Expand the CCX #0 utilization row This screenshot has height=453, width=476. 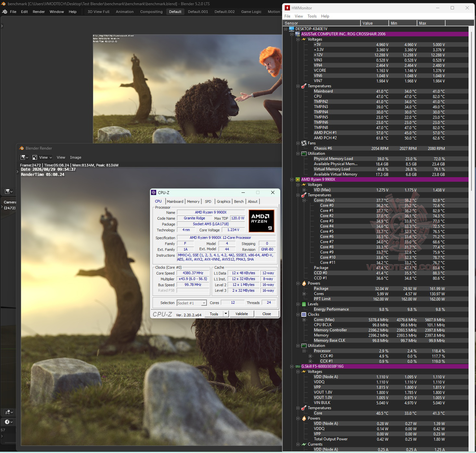click(x=310, y=356)
